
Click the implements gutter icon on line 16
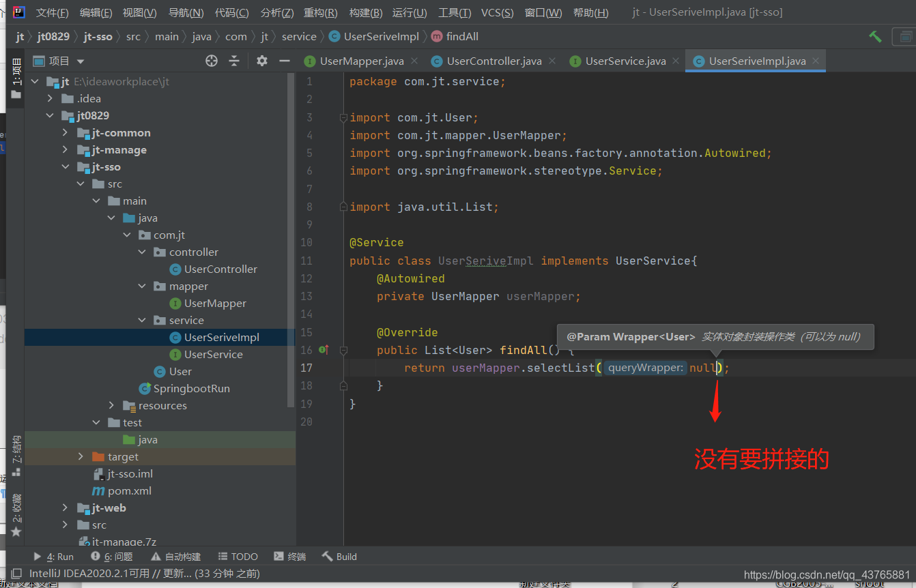click(324, 350)
